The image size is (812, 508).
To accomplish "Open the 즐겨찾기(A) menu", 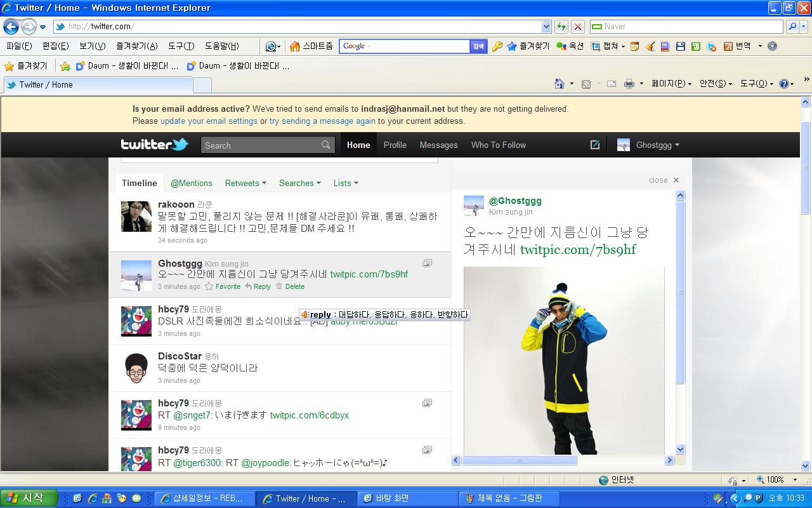I will click(x=137, y=46).
